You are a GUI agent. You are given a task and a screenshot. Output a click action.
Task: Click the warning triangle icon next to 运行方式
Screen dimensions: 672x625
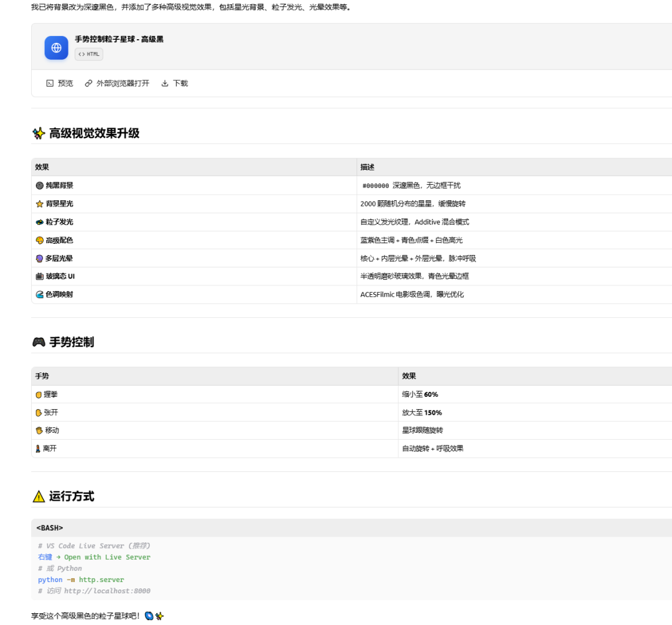point(37,496)
